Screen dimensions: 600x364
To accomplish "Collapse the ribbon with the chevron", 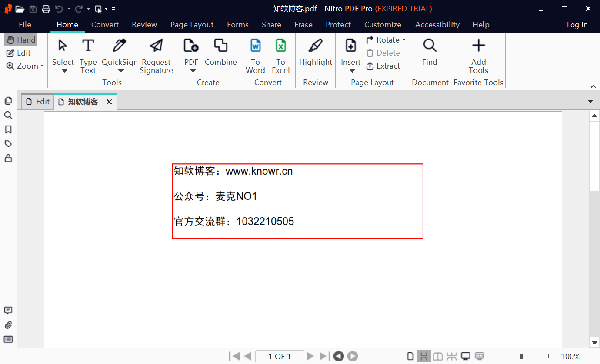I will (x=593, y=86).
